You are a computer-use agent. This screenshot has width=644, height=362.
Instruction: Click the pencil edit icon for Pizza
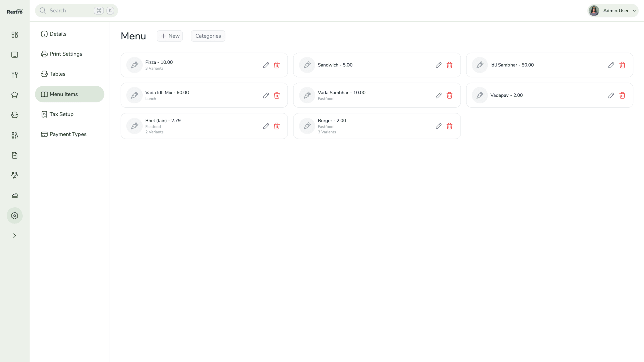(266, 65)
